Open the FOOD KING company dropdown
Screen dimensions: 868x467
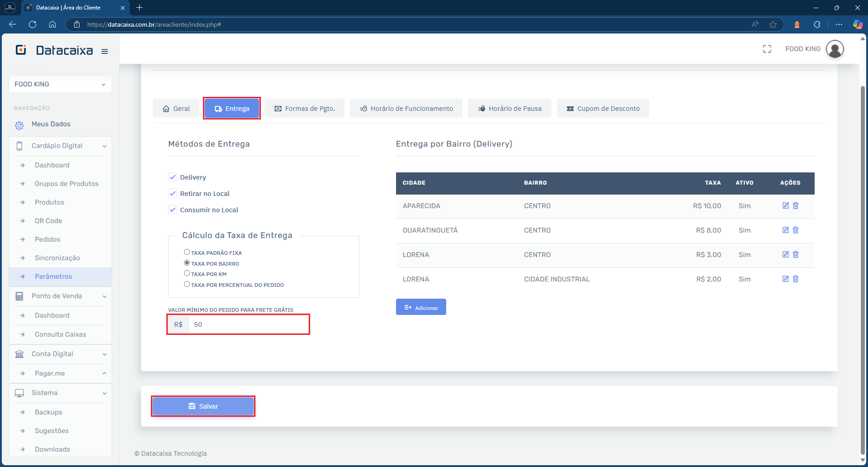click(60, 85)
